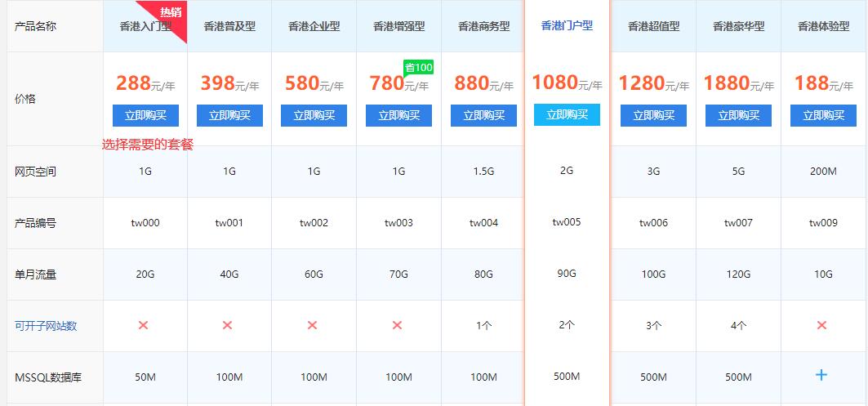Buy the 188元 香港体验型 plan
868x406 pixels.
823,115
